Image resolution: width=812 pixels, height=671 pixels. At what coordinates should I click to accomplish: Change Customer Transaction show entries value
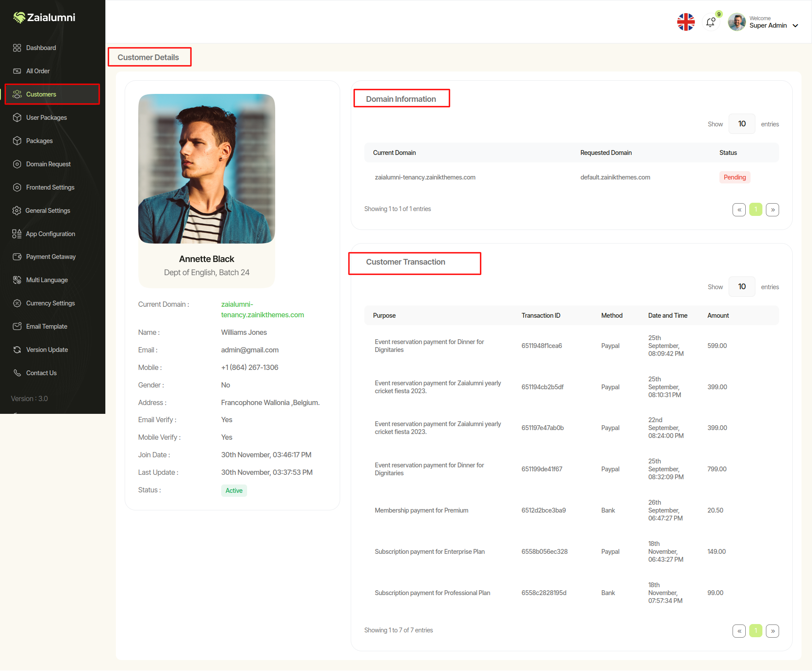[742, 287]
